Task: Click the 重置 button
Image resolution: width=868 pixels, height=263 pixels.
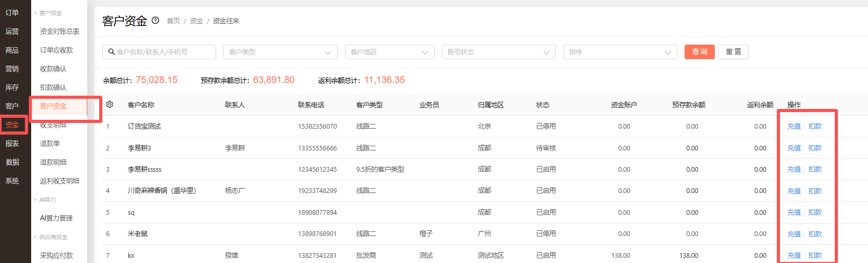Action: pos(733,52)
